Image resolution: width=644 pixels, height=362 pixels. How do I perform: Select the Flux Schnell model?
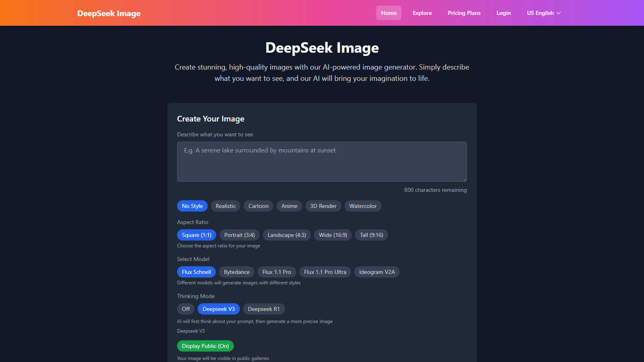click(196, 272)
